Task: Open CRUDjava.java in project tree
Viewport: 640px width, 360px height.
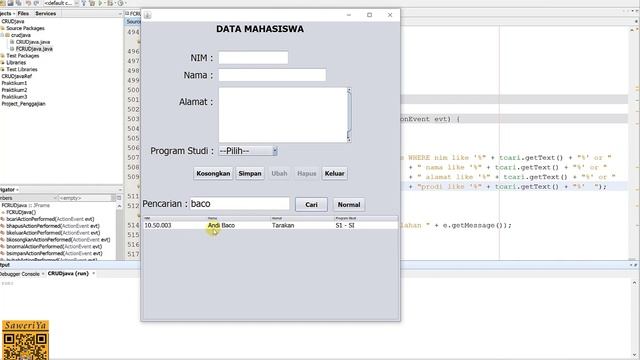Action: tap(33, 42)
